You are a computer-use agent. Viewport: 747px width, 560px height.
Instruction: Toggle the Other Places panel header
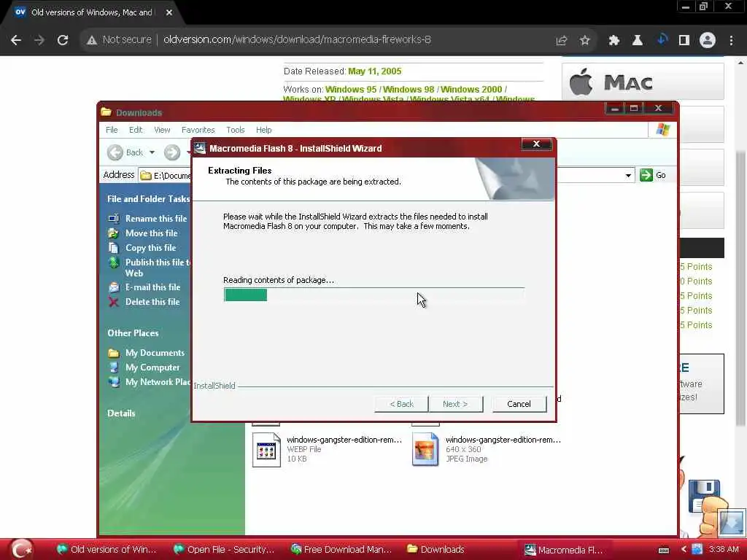(133, 332)
